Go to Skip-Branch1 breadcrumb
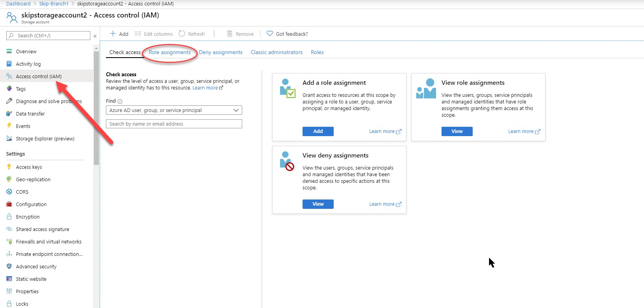 54,4
